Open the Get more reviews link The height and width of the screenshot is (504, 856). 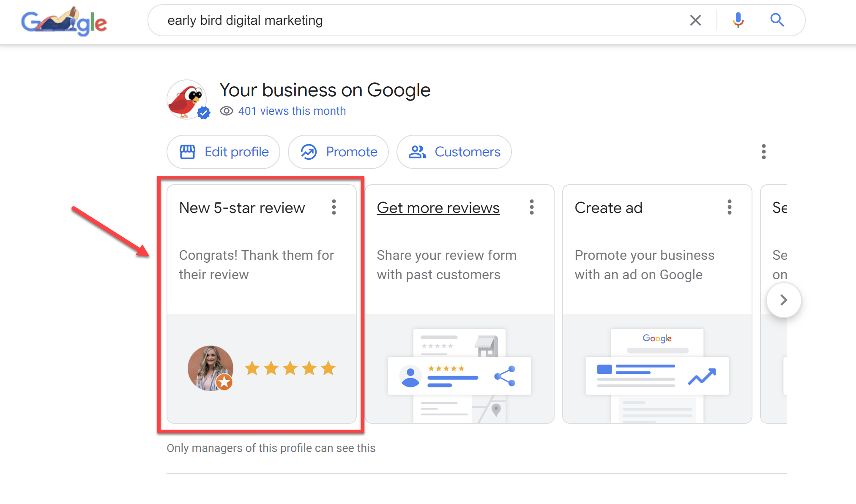point(438,207)
